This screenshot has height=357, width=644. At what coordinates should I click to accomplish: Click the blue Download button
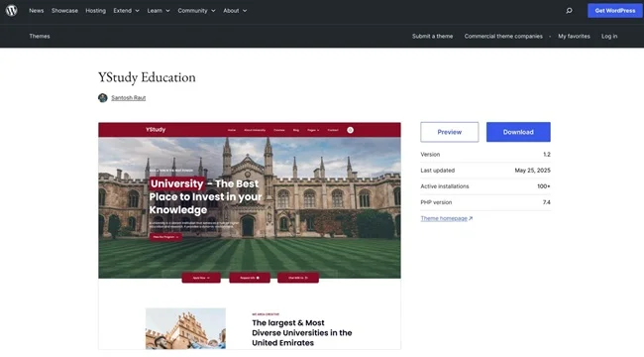518,132
